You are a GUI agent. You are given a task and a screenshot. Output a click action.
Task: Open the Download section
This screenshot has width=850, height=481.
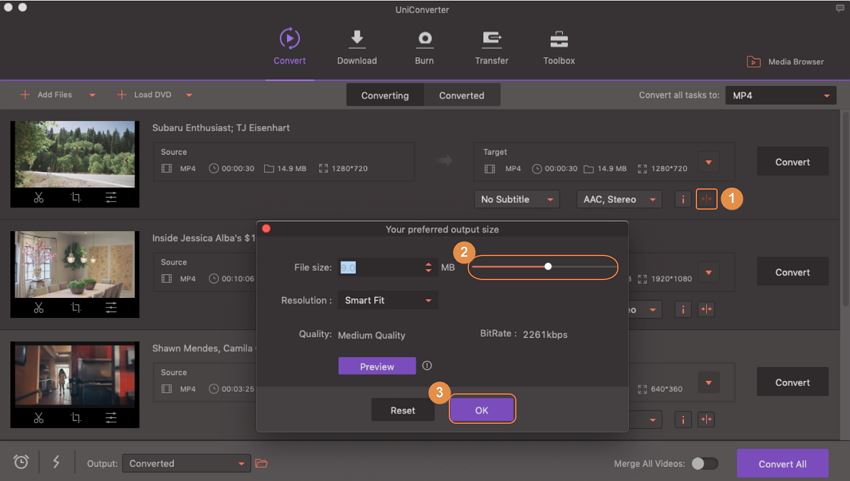pyautogui.click(x=357, y=47)
